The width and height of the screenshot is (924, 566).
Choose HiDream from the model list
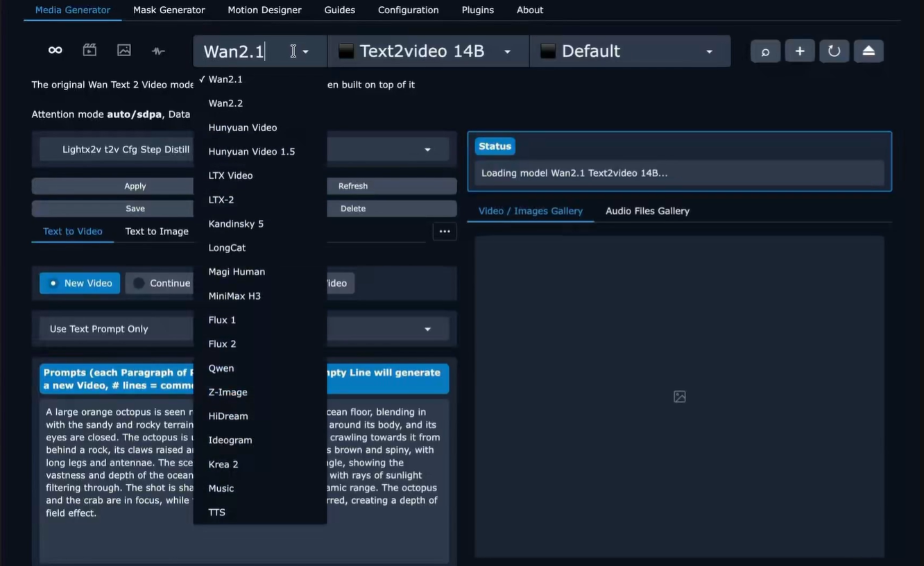pos(259,416)
